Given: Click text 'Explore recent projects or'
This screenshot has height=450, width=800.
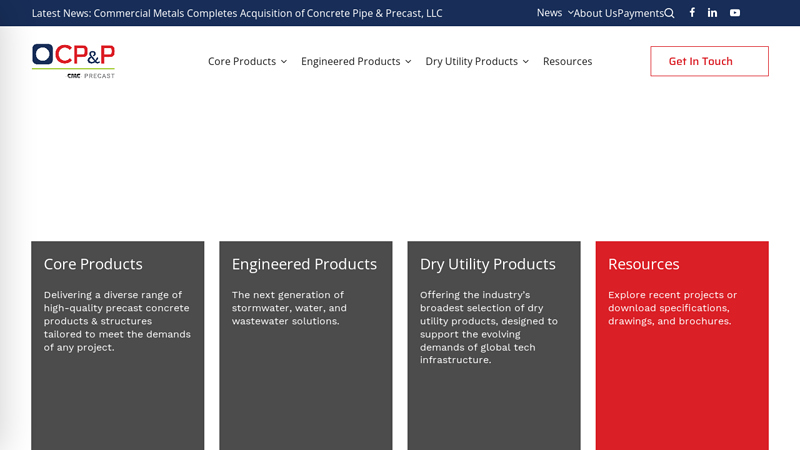Looking at the screenshot, I should click(672, 295).
